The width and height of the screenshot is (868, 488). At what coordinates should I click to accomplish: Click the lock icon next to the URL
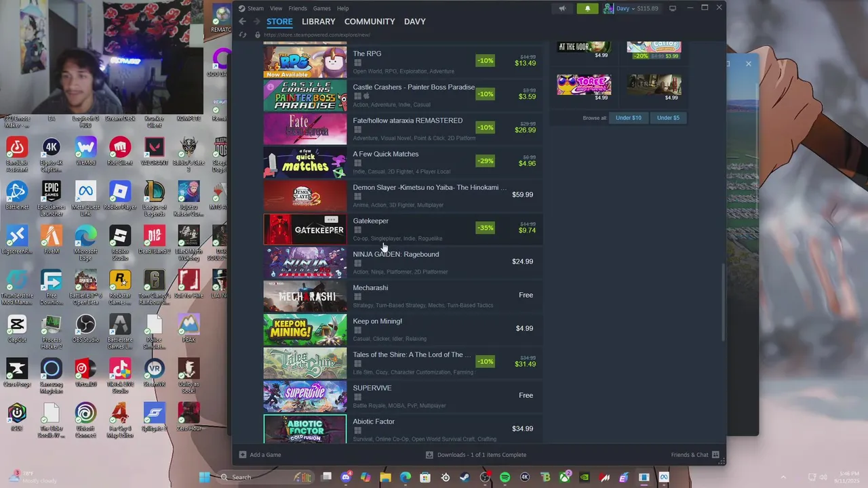(257, 35)
